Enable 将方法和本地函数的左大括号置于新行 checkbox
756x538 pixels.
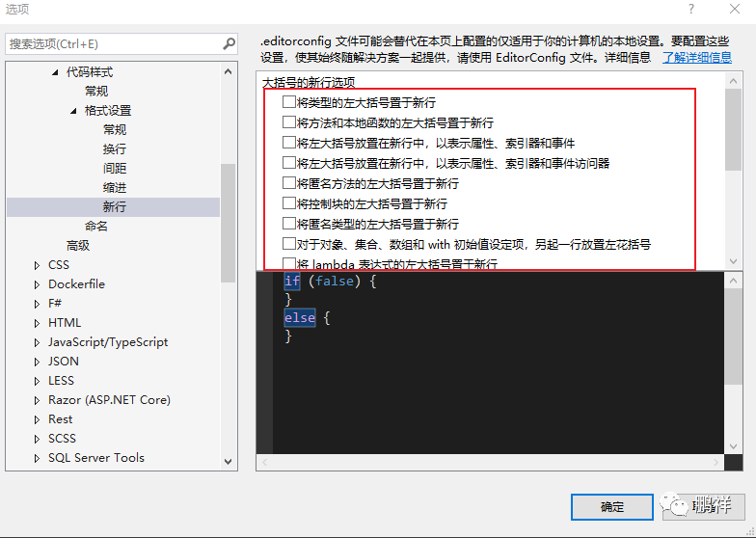pyautogui.click(x=289, y=121)
